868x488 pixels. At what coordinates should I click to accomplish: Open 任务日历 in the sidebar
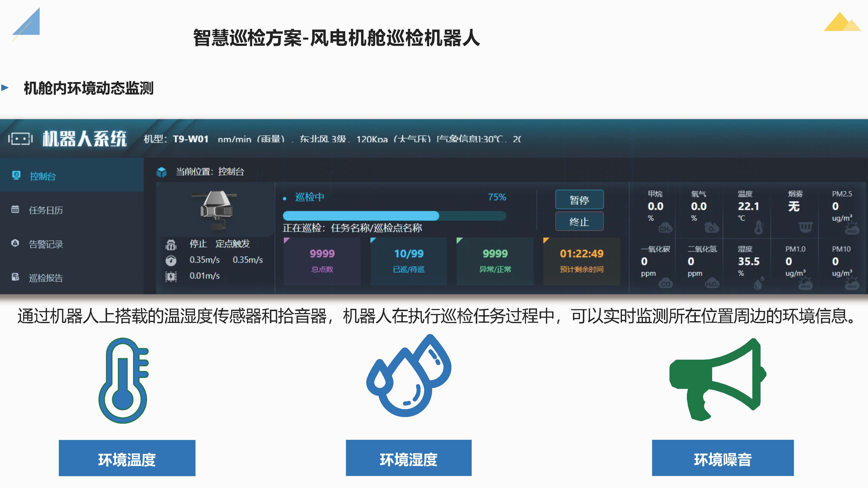(x=46, y=210)
